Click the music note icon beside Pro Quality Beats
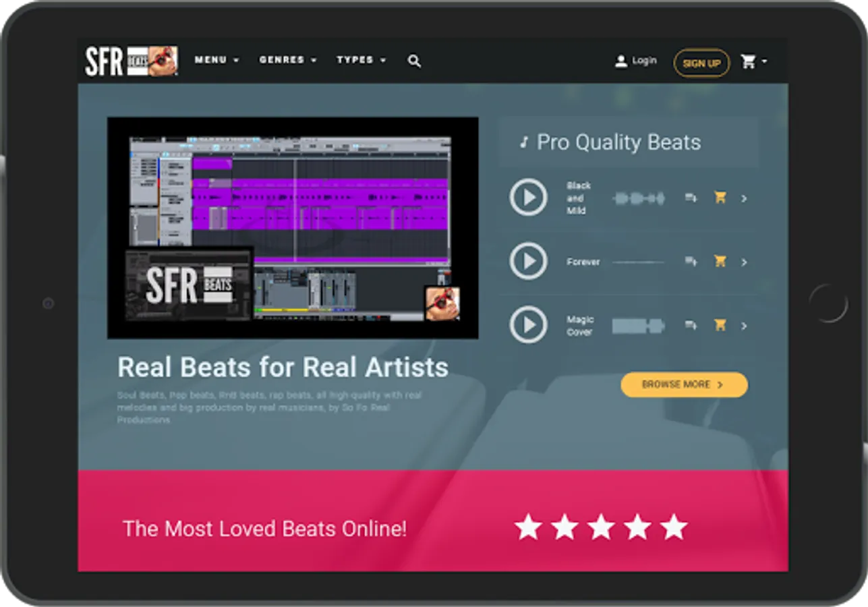Viewport: 868px width, 607px height. pyautogui.click(x=523, y=143)
